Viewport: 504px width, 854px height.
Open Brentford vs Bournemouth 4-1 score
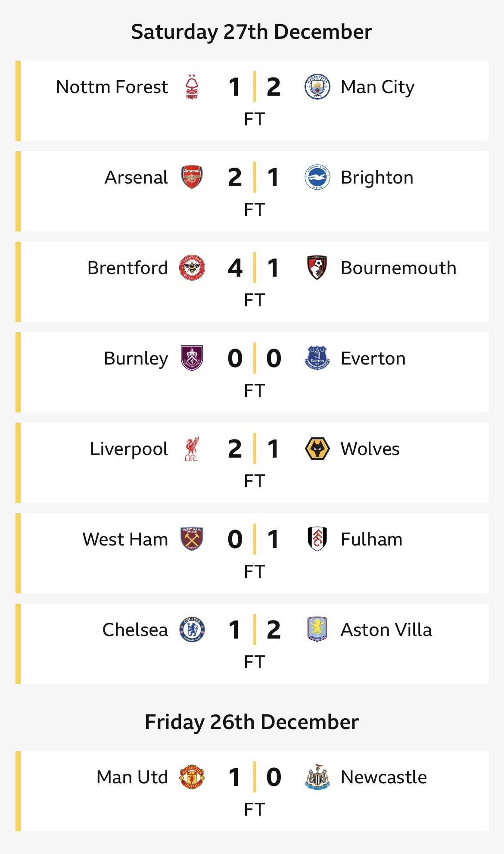tap(254, 268)
